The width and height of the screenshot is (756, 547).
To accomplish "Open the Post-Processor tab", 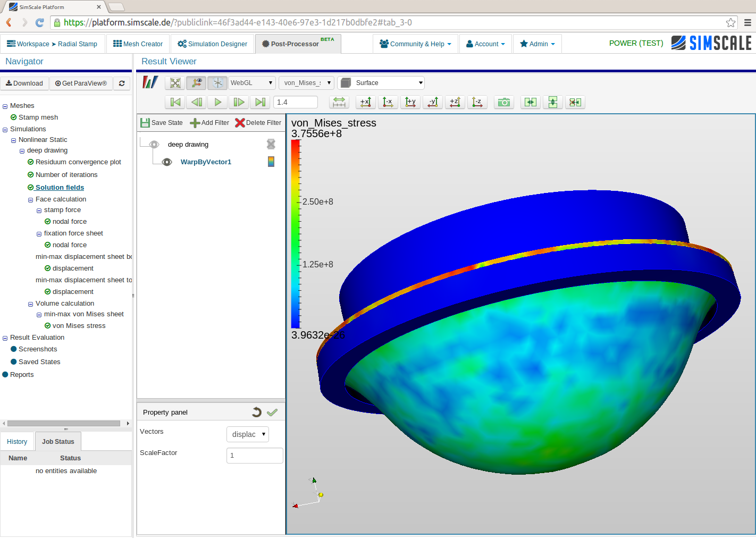I will tap(298, 44).
